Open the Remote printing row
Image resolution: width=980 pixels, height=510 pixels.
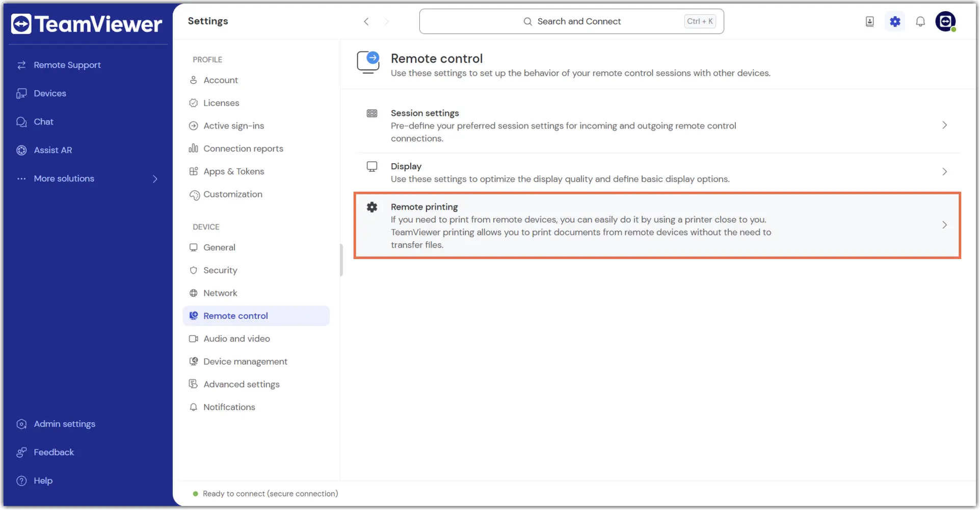click(x=657, y=225)
